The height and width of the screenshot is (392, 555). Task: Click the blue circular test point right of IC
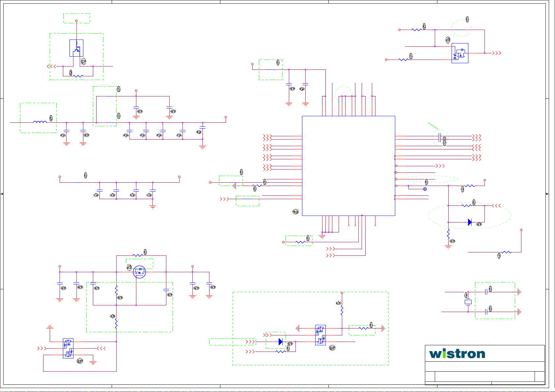pyautogui.click(x=425, y=189)
